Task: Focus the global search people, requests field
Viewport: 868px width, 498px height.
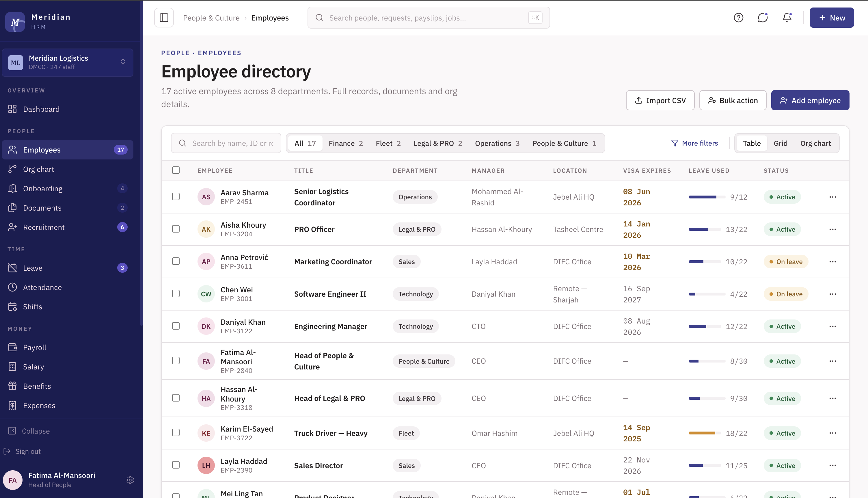Action: [x=428, y=18]
